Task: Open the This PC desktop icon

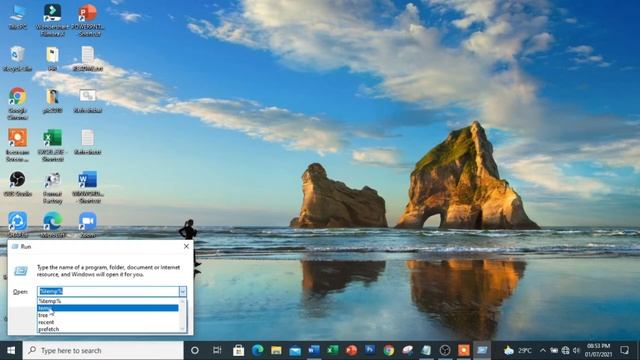Action: tap(18, 16)
